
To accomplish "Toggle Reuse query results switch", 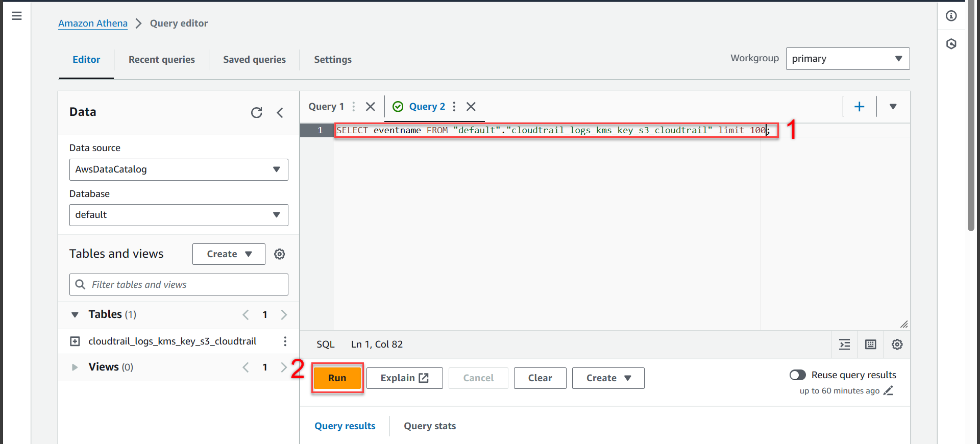I will pos(798,375).
